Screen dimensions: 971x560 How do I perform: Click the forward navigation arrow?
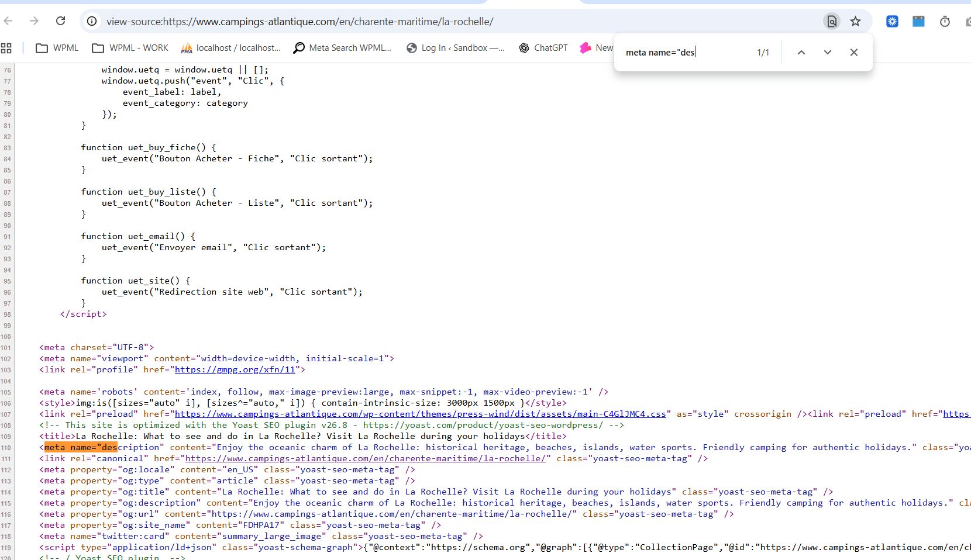click(34, 21)
